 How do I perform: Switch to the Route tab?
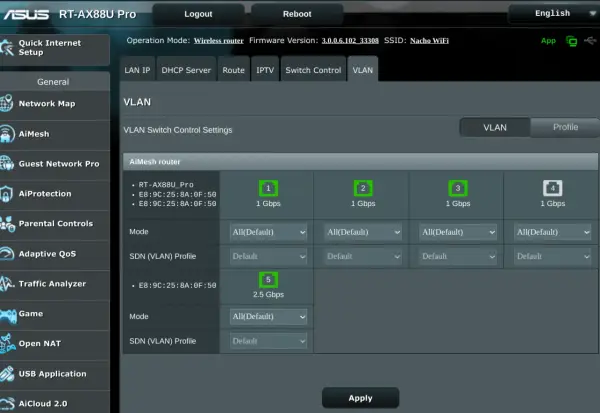click(233, 69)
